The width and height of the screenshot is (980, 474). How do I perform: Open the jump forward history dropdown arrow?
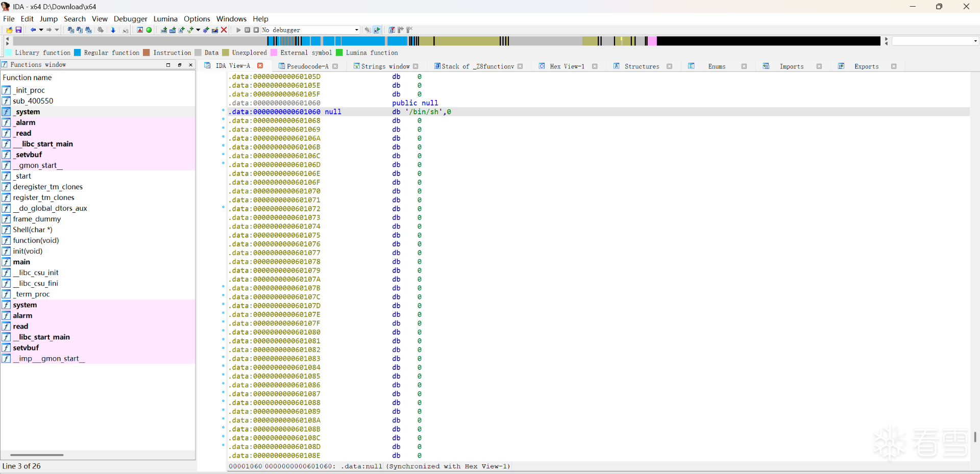[x=57, y=30]
